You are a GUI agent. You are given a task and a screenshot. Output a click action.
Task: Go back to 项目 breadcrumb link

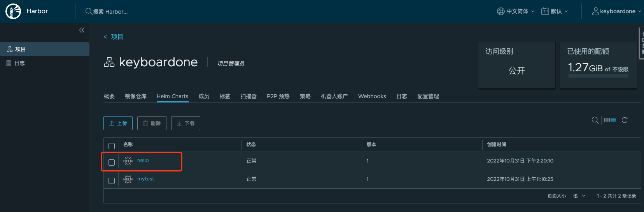[x=117, y=37]
